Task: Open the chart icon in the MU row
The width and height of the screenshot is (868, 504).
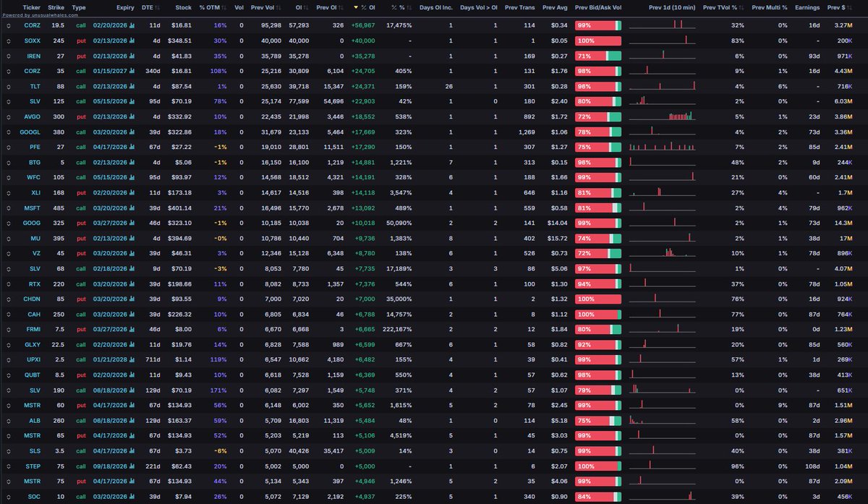Action: click(x=132, y=238)
